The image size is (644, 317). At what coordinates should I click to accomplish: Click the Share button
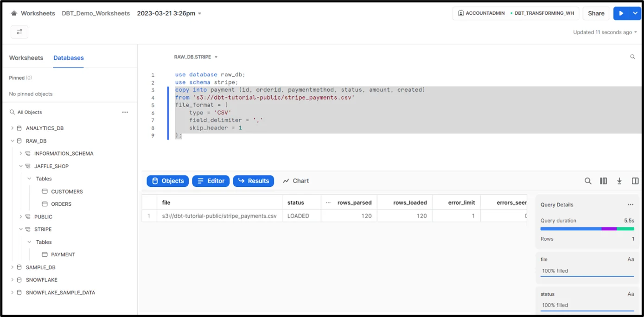pos(596,13)
